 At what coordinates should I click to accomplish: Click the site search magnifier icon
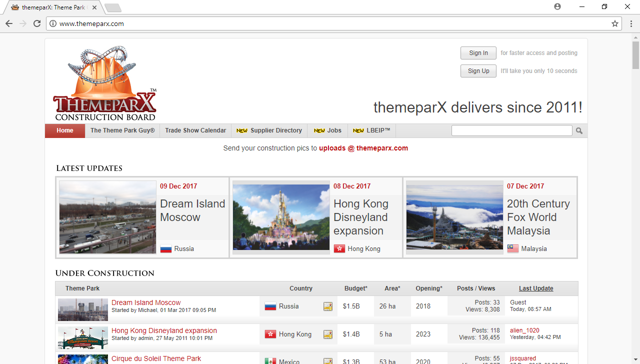[579, 130]
